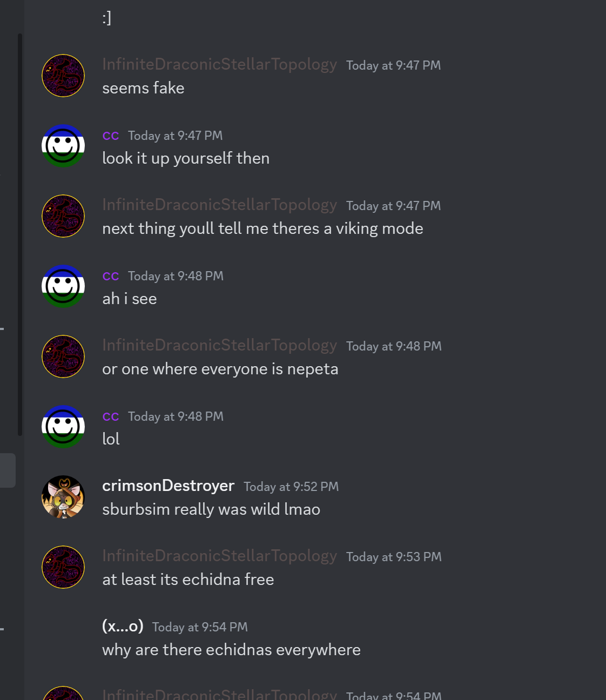Click the (x...o) username

(x=123, y=627)
